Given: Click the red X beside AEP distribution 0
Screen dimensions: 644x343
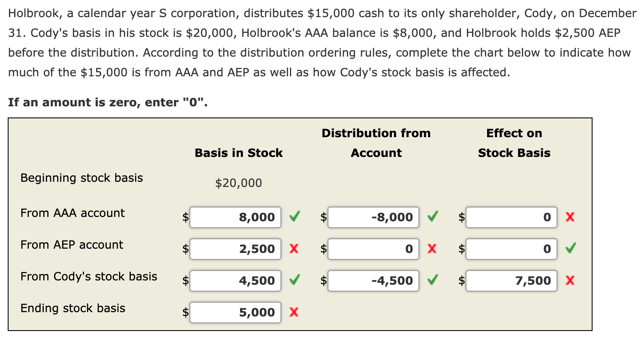Looking at the screenshot, I should pyautogui.click(x=432, y=249).
